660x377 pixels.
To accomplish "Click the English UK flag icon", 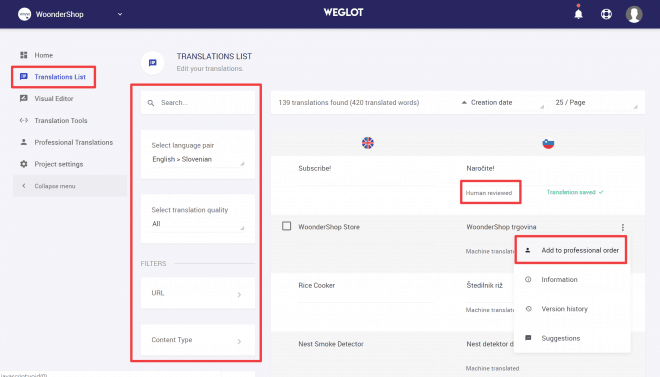I will click(367, 143).
